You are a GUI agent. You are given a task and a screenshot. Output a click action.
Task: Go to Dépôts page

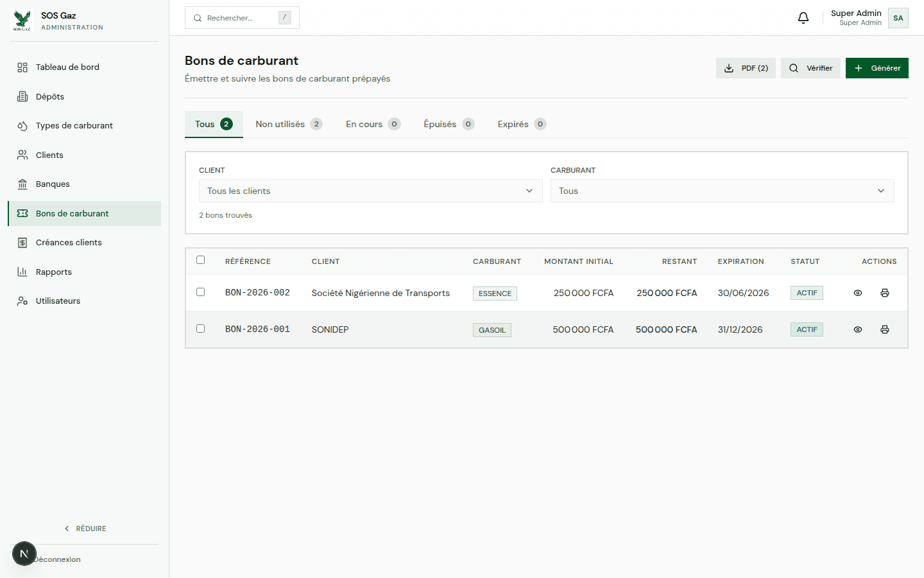tap(85, 96)
